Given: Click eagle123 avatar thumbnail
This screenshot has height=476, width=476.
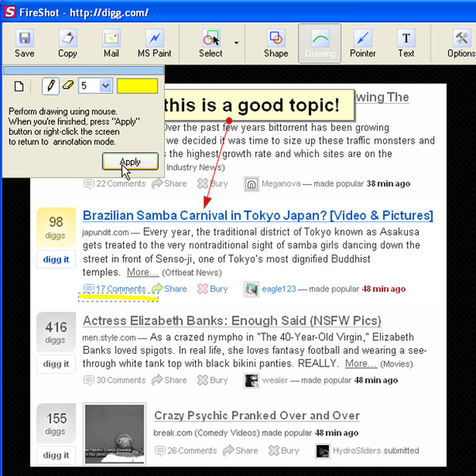Looking at the screenshot, I should [251, 290].
